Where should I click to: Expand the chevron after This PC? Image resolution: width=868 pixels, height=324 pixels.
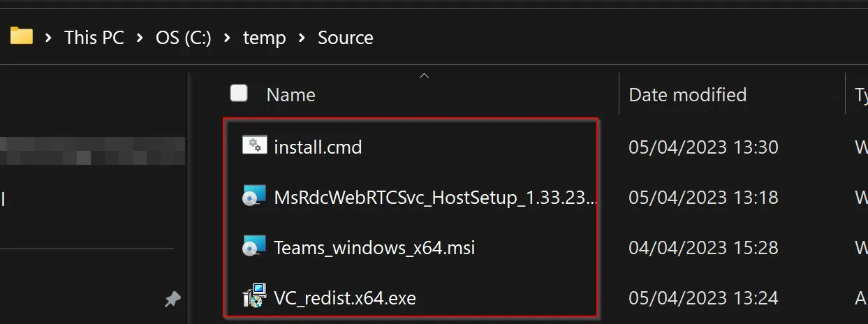[x=140, y=38]
